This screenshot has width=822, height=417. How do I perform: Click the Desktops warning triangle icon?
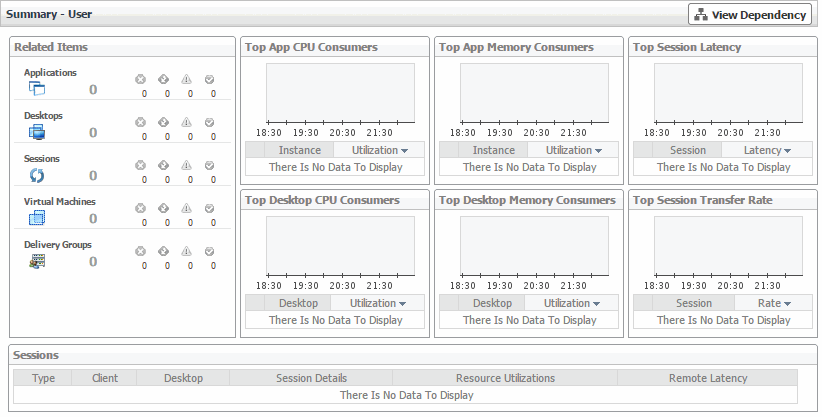click(x=186, y=122)
